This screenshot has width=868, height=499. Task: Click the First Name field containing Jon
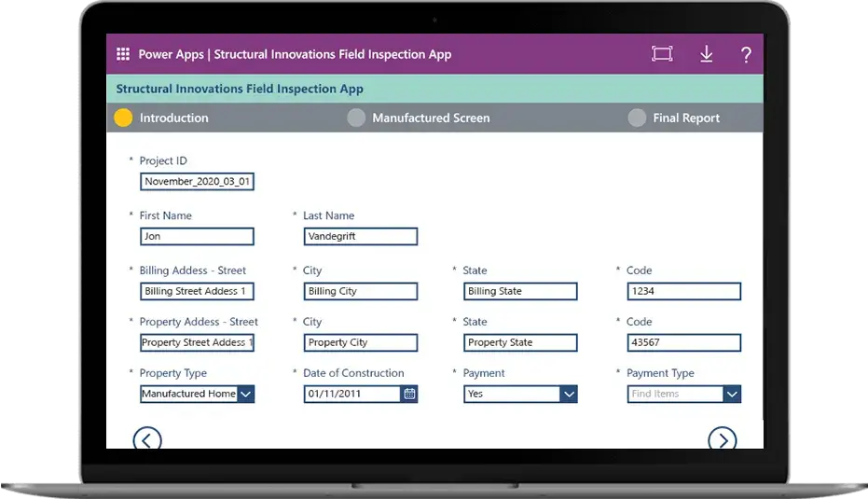pyautogui.click(x=197, y=237)
